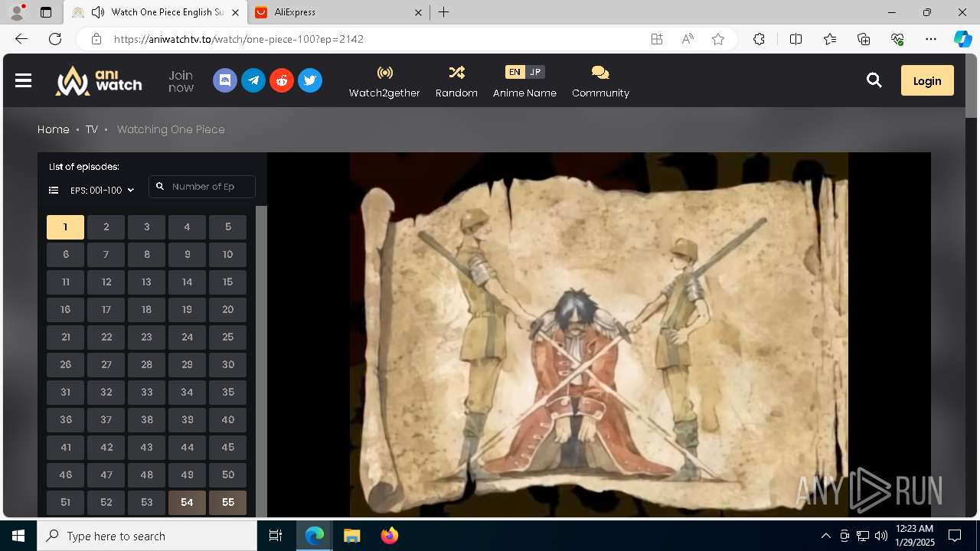Go to Home breadcrumb

coord(54,129)
